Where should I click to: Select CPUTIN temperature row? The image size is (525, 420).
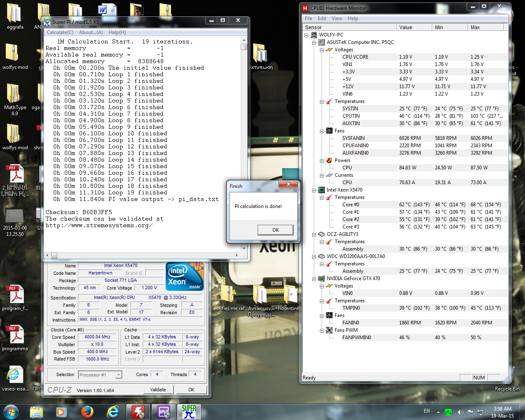[x=423, y=116]
